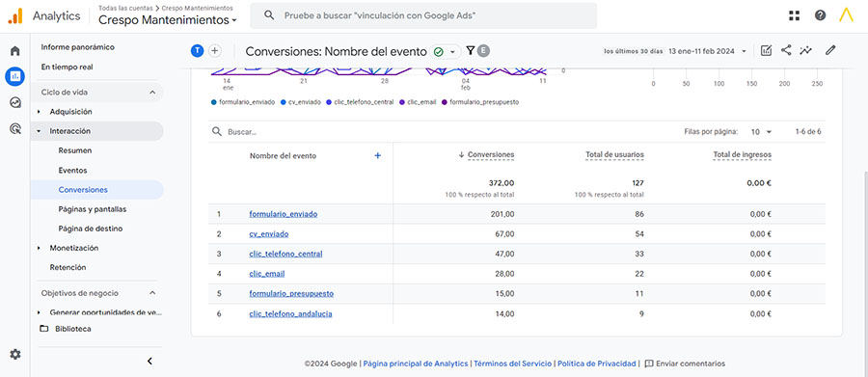Open Página principal de Analytics link
The width and height of the screenshot is (868, 377).
click(x=416, y=364)
